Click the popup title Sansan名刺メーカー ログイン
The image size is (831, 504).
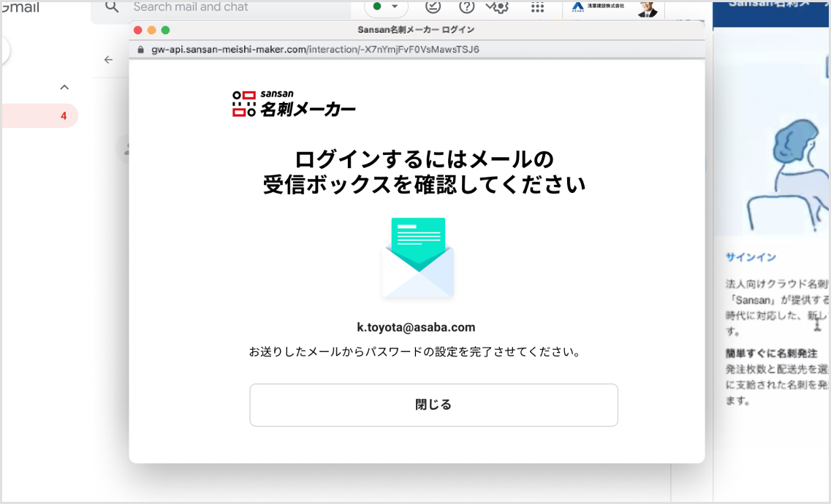pos(416,30)
